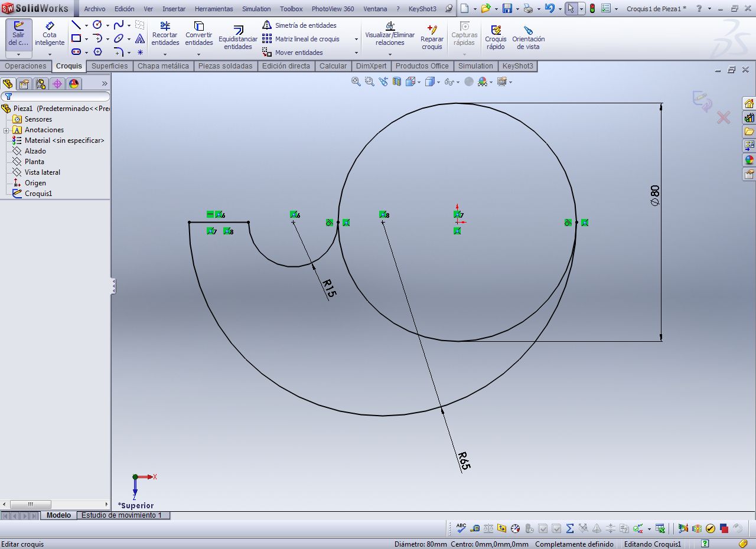Expand Cota inteligente dropdown arrow
Screen dimensions: 756x549
click(50, 54)
